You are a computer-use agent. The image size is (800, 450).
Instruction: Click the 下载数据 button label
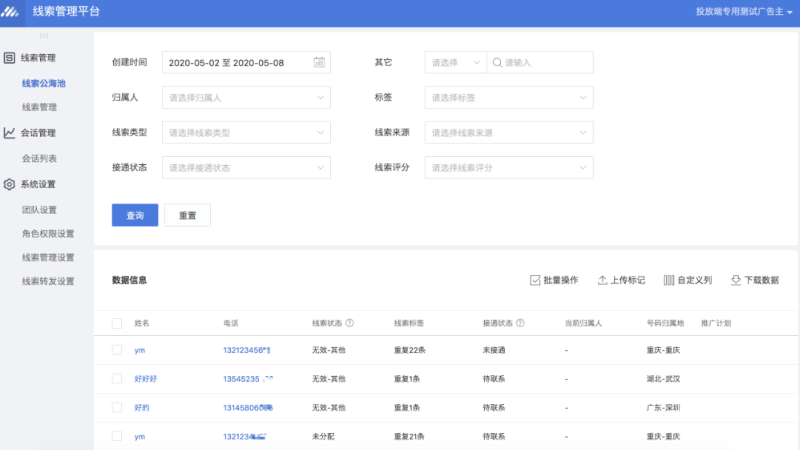[761, 280]
